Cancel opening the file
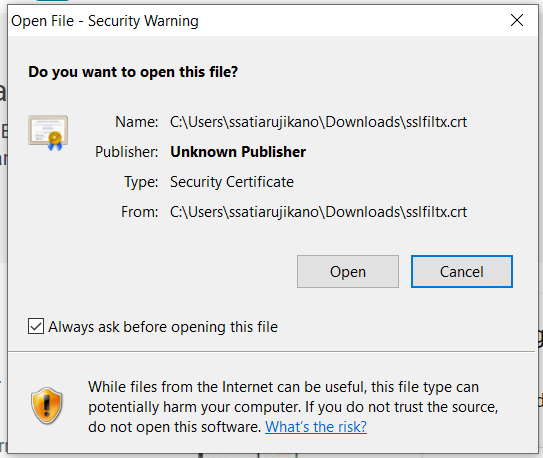The height and width of the screenshot is (458, 543). [x=462, y=272]
